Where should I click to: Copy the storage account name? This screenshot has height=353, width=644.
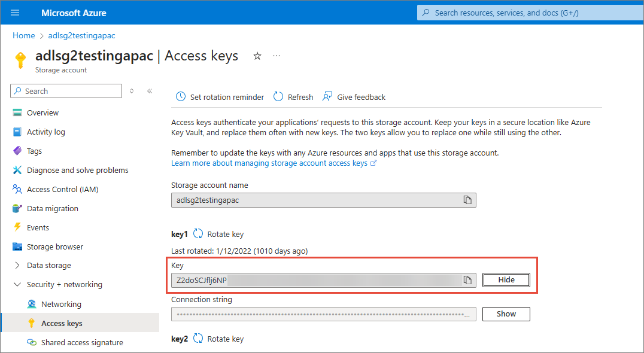click(467, 200)
